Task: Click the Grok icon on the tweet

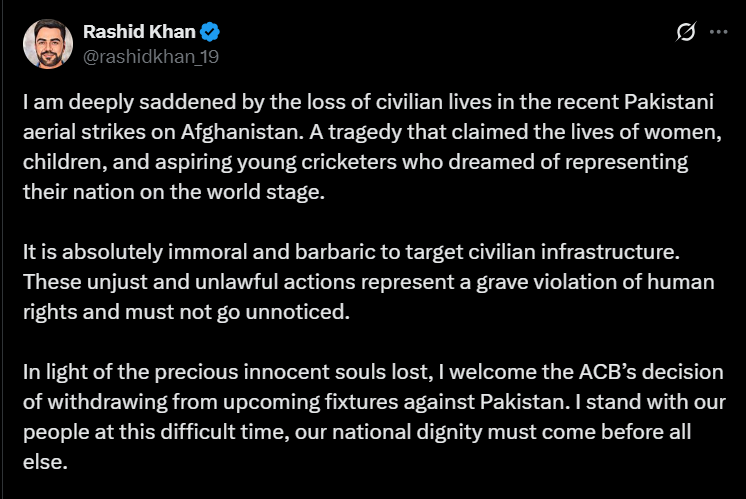Action: point(686,33)
